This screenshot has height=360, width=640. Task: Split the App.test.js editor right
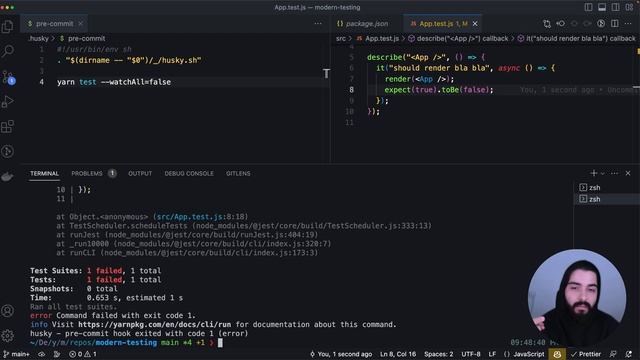(x=615, y=24)
